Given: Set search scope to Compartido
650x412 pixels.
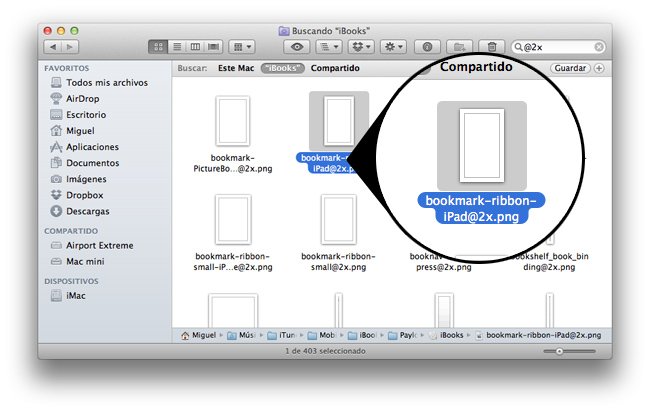Looking at the screenshot, I should (x=335, y=68).
